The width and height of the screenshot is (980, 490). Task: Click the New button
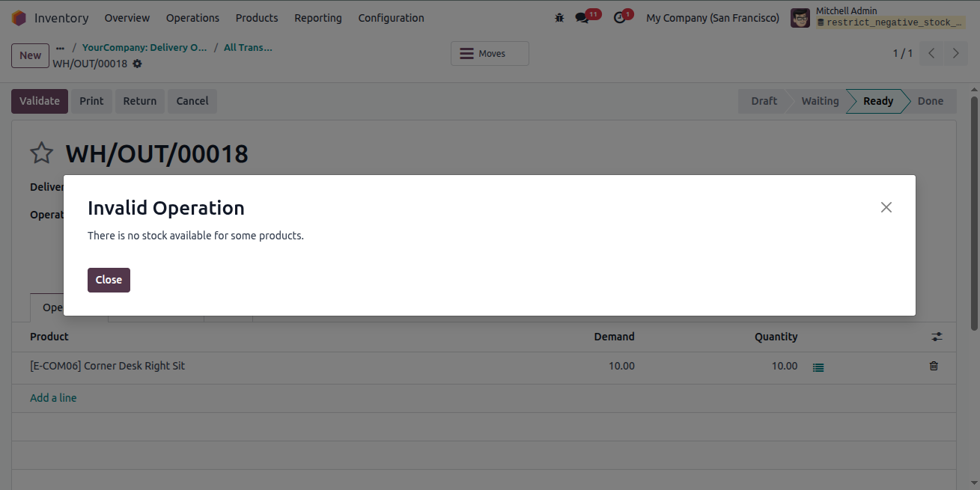30,55
